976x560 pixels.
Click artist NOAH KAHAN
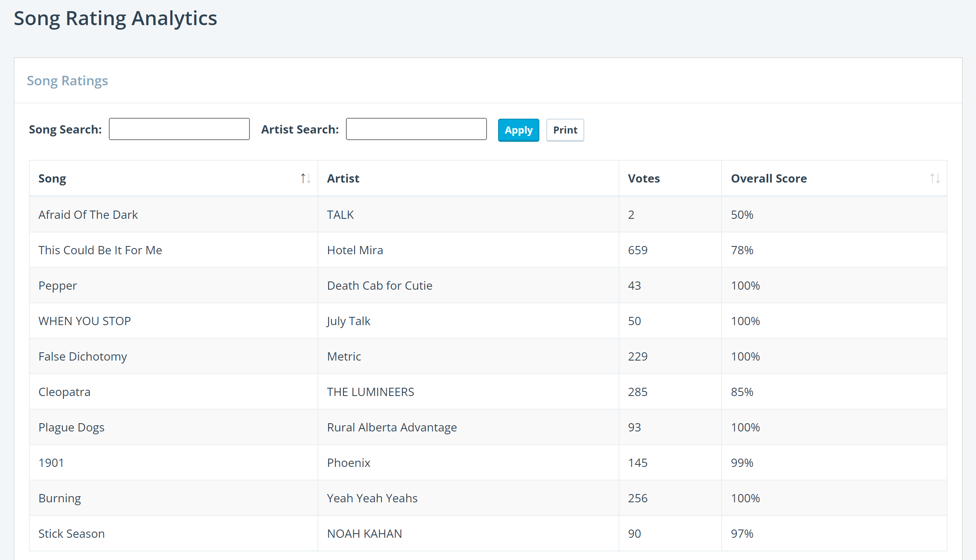365,534
